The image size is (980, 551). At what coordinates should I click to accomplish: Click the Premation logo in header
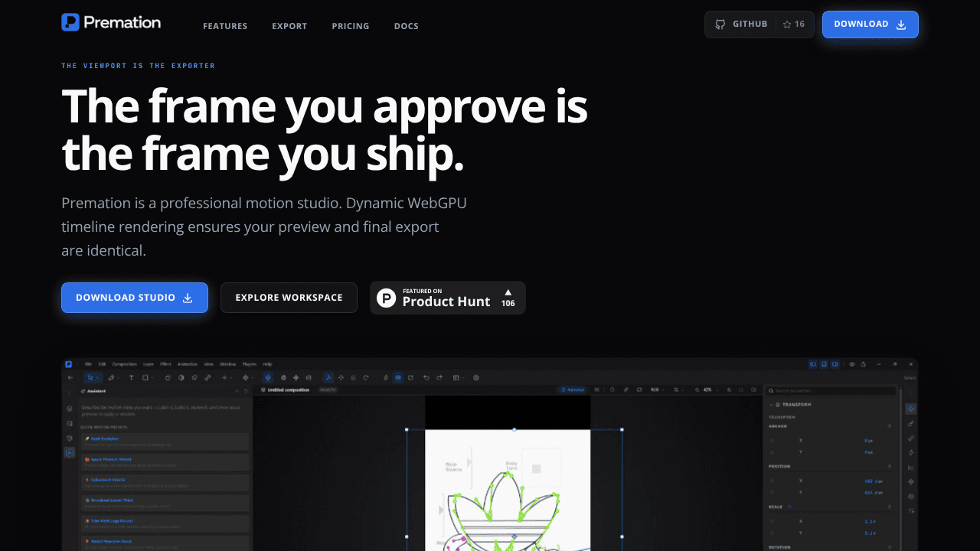click(x=111, y=22)
